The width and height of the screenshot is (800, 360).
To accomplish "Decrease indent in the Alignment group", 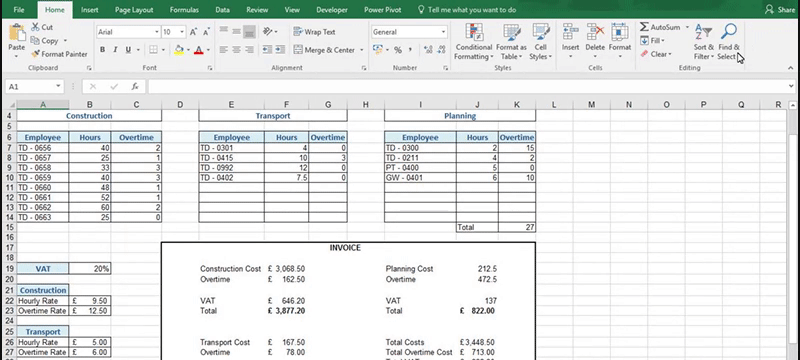I will (x=267, y=50).
